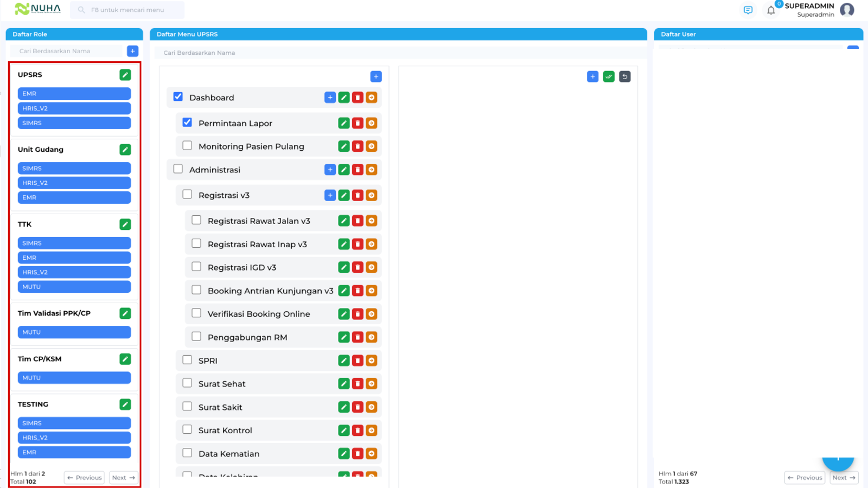Tick the Surat Kontrol checkbox
Viewport: 868px width, 488px height.
coord(187,429)
